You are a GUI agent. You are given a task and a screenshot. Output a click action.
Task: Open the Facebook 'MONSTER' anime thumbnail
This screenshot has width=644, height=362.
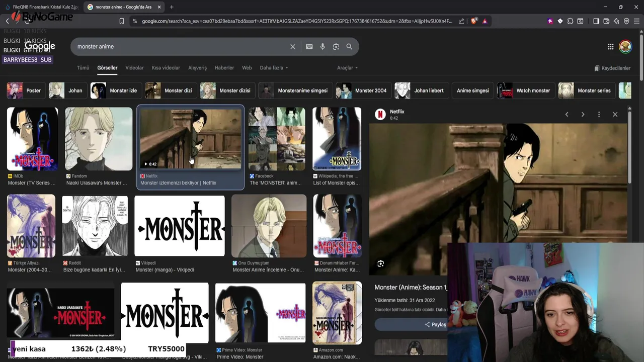point(277,139)
